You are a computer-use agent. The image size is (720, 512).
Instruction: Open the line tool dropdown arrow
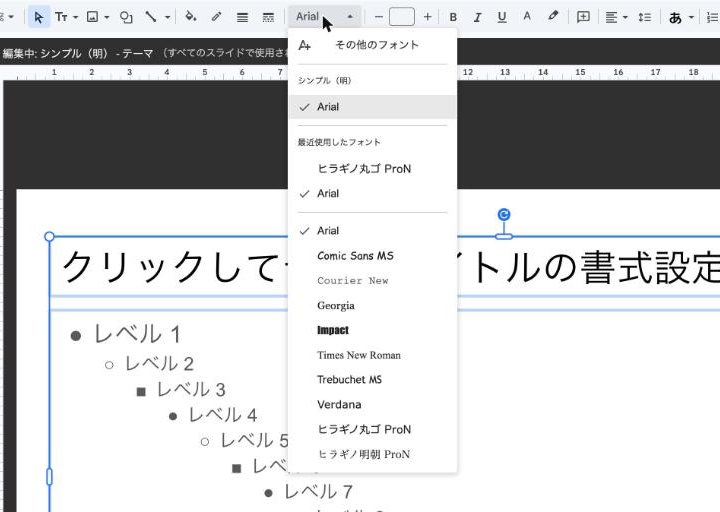coord(167,17)
